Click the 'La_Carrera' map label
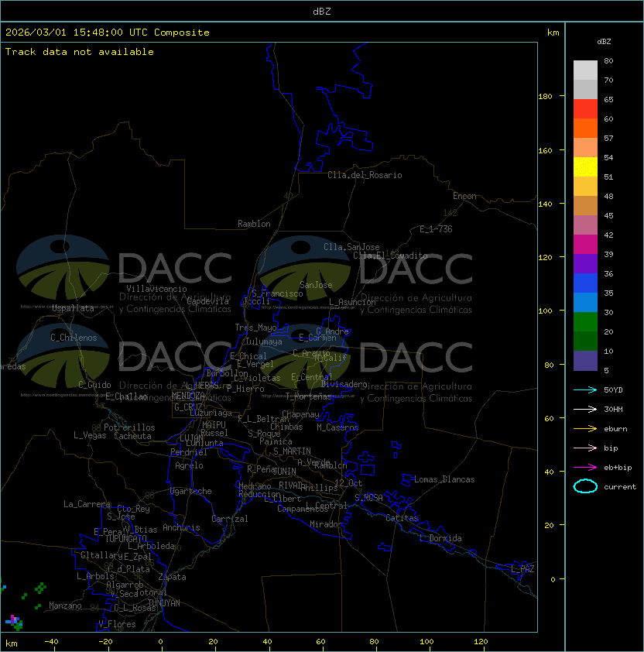 click(x=87, y=504)
